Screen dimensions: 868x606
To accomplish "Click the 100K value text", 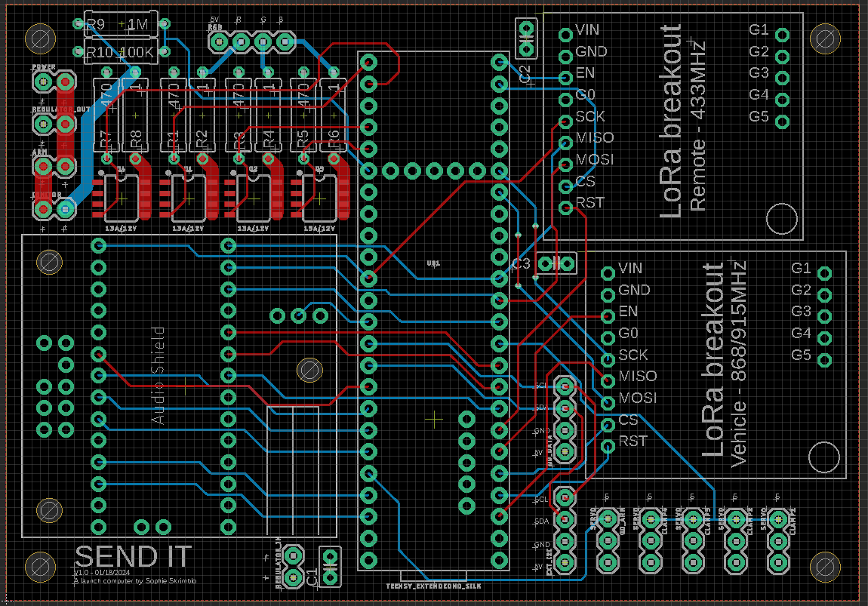I will [x=136, y=53].
